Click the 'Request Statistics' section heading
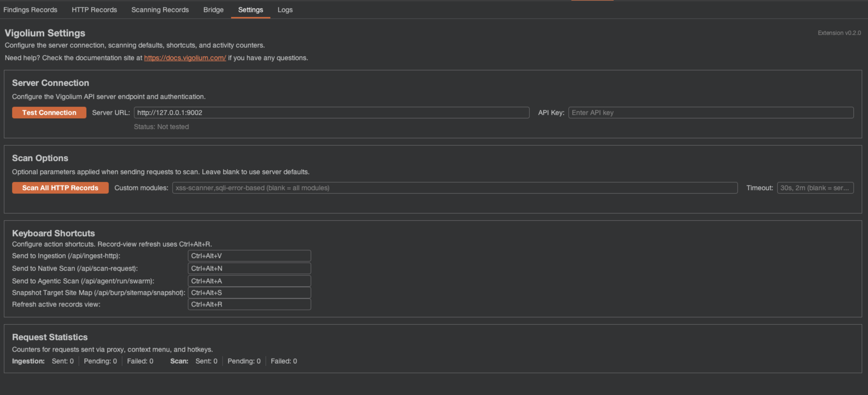This screenshot has height=395, width=868. (50, 337)
